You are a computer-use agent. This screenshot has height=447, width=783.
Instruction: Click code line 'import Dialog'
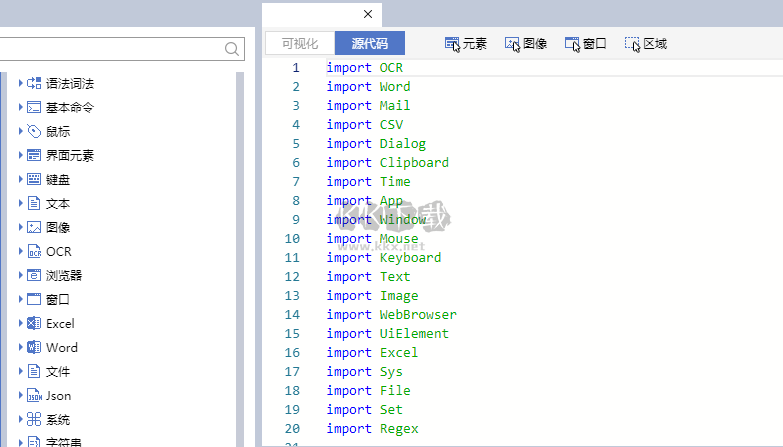[376, 143]
